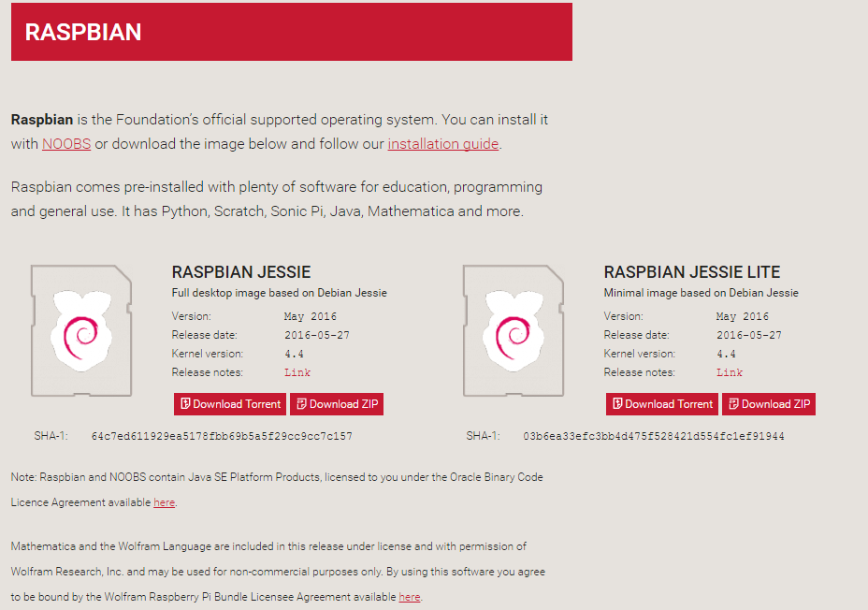Download the Raspbian Jessie Lite ZIP file
The width and height of the screenshot is (868, 610).
pos(769,404)
